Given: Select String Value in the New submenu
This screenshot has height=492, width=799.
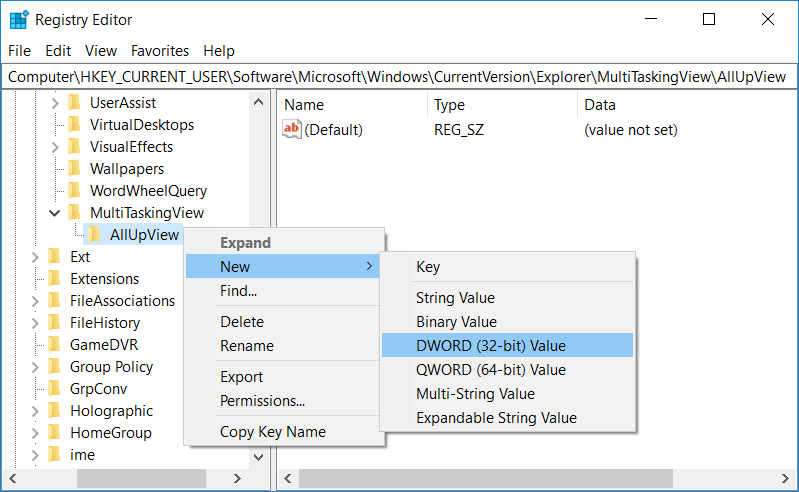Looking at the screenshot, I should coord(455,298).
